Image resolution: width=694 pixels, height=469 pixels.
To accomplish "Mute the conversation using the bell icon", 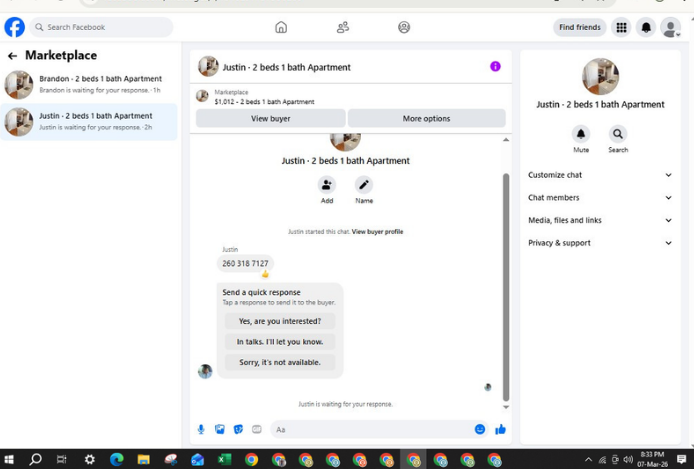I will click(581, 134).
